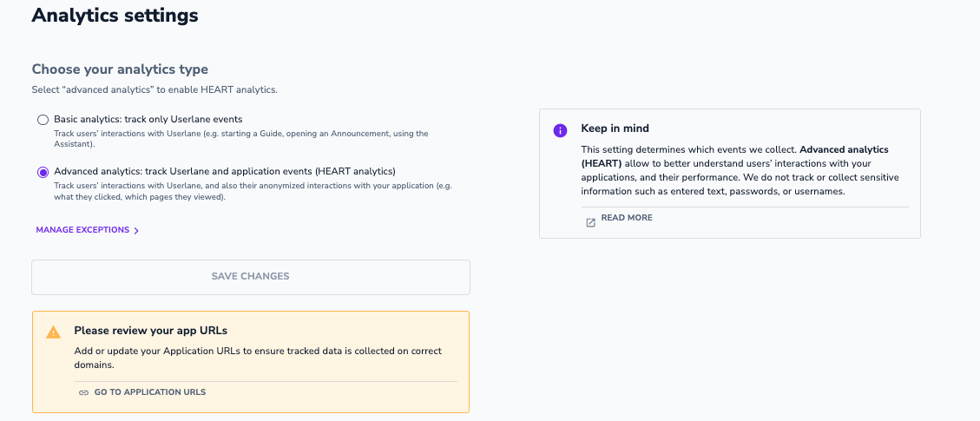Image resolution: width=980 pixels, height=421 pixels.
Task: Click the orange warning triangle icon
Action: [x=54, y=332]
